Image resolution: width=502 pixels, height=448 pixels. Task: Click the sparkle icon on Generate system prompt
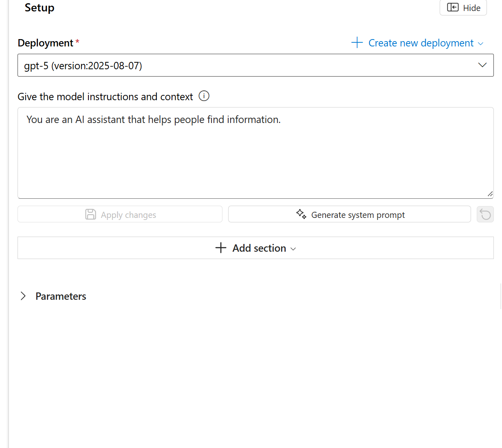[302, 214]
